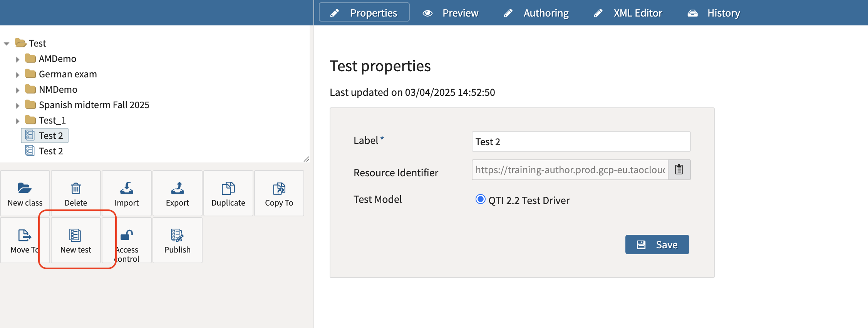Image resolution: width=868 pixels, height=328 pixels.
Task: Select the NMDemo class label
Action: click(58, 89)
